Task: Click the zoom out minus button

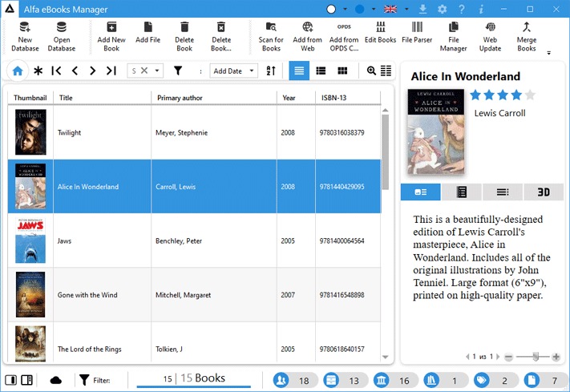Action: [x=508, y=357]
